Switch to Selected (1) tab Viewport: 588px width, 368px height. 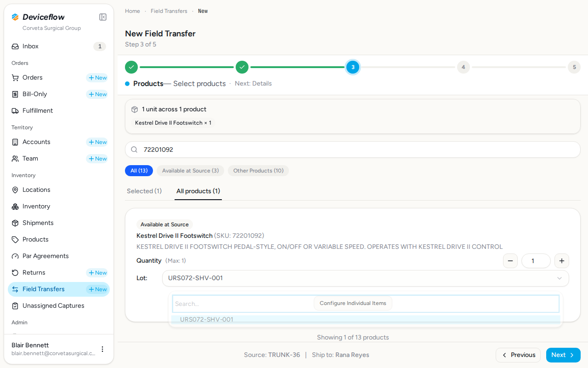144,191
